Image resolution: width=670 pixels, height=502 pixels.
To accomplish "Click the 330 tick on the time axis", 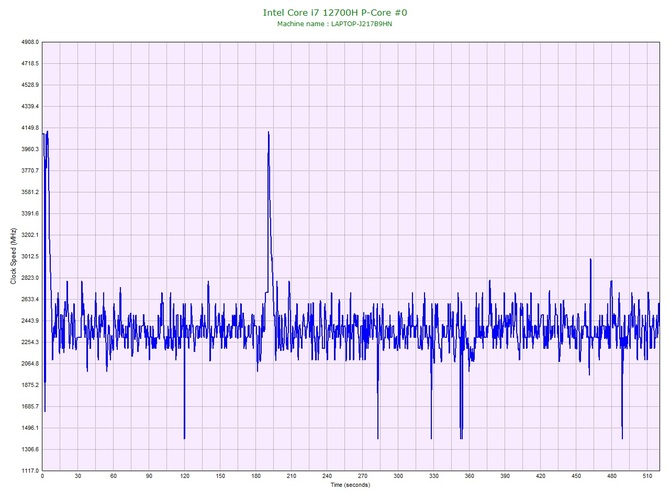I will (x=434, y=476).
